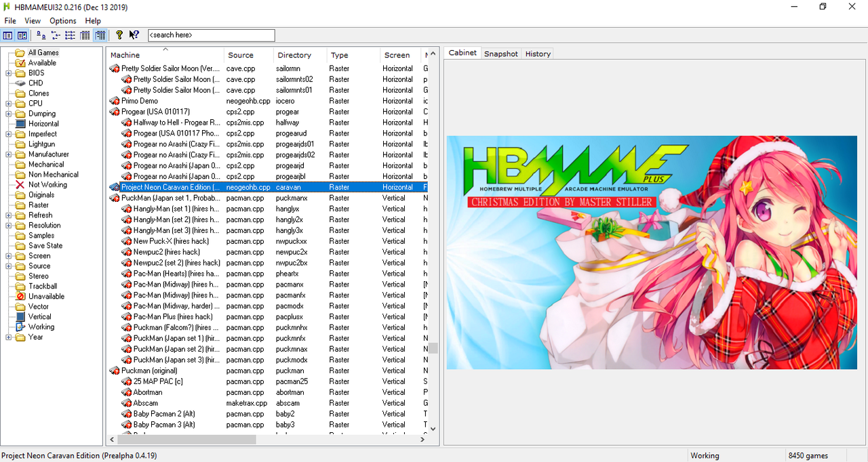
Task: Expand the Imperfect folder
Action: (8, 134)
